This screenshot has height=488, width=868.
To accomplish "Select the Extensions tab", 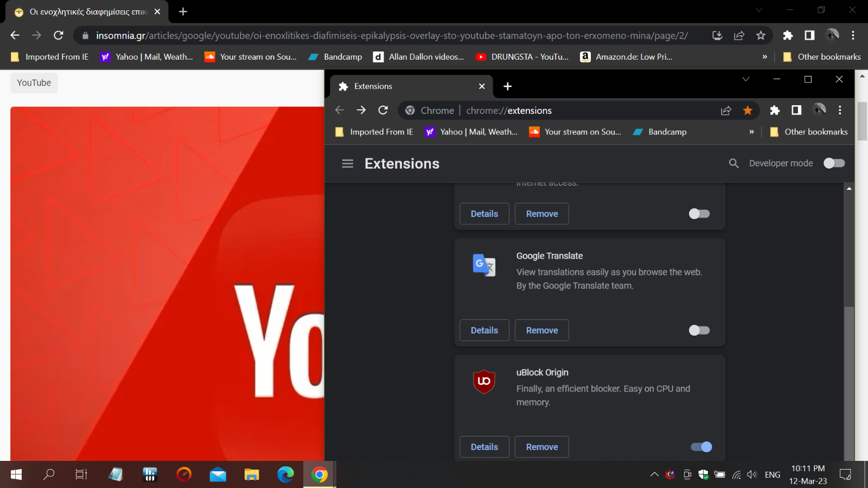I will pyautogui.click(x=412, y=86).
